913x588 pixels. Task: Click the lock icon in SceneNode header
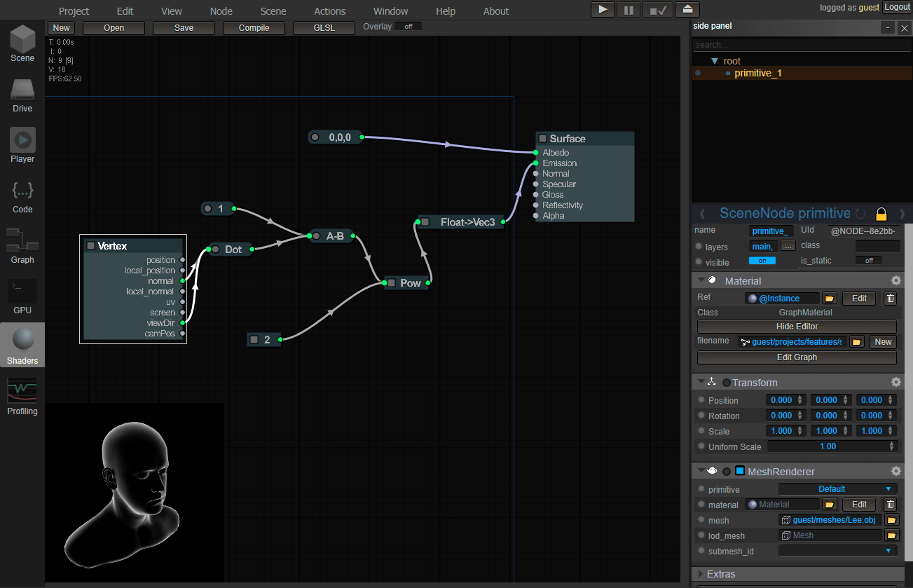coord(881,214)
